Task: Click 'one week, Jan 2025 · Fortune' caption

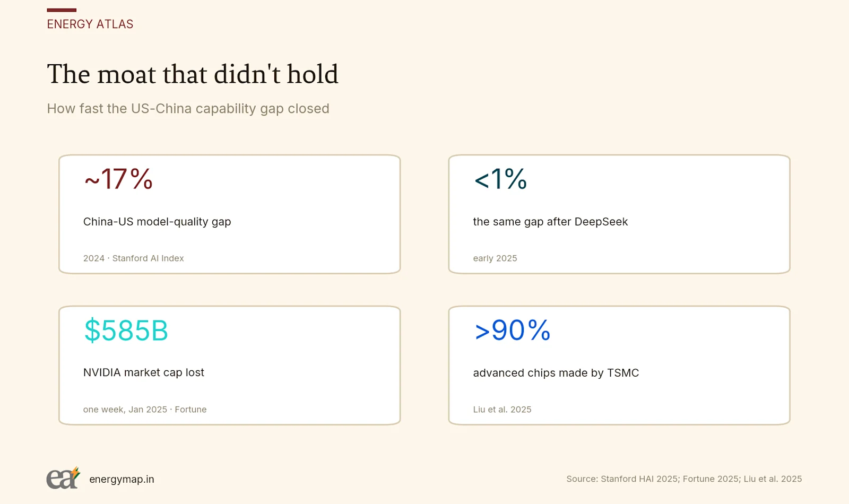Action: 145,410
